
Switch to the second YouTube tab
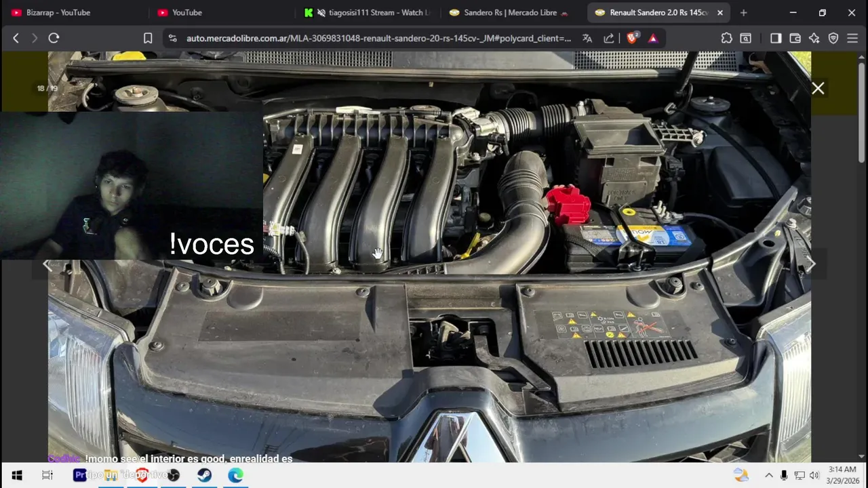(222, 12)
